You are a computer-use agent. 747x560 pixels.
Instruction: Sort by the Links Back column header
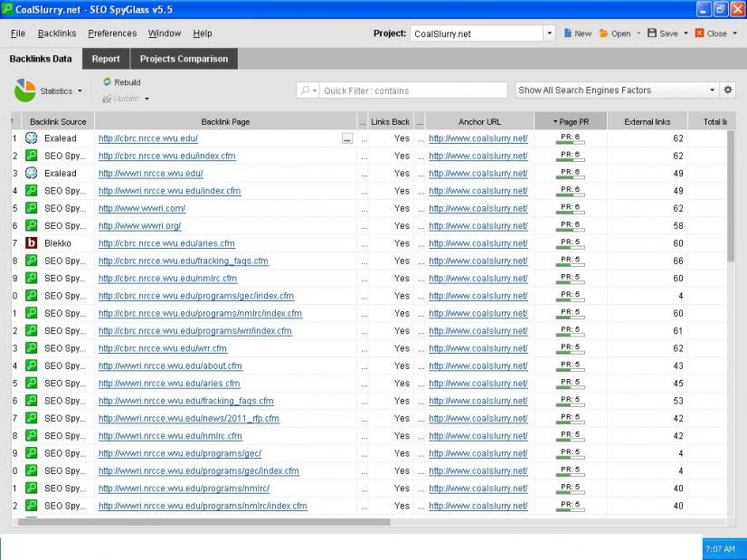390,121
